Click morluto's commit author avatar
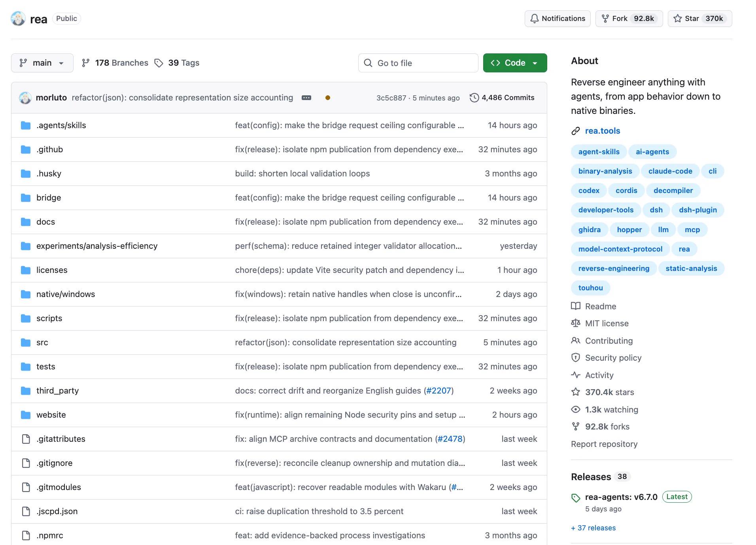The image size is (756, 545). [25, 98]
